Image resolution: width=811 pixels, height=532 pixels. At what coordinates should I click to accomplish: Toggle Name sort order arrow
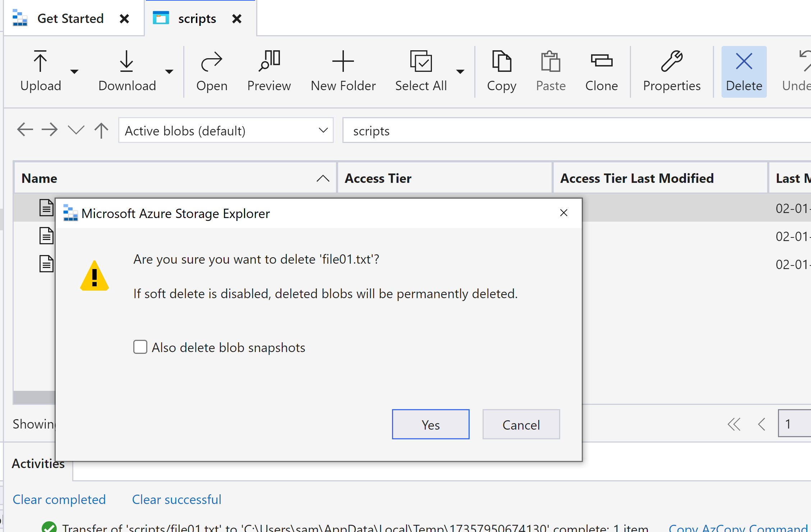click(x=323, y=178)
